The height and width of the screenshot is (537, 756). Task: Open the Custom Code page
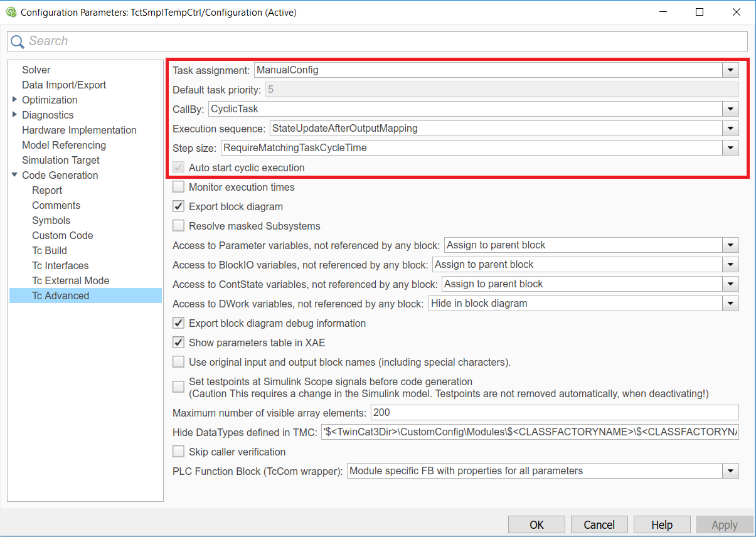(x=62, y=235)
